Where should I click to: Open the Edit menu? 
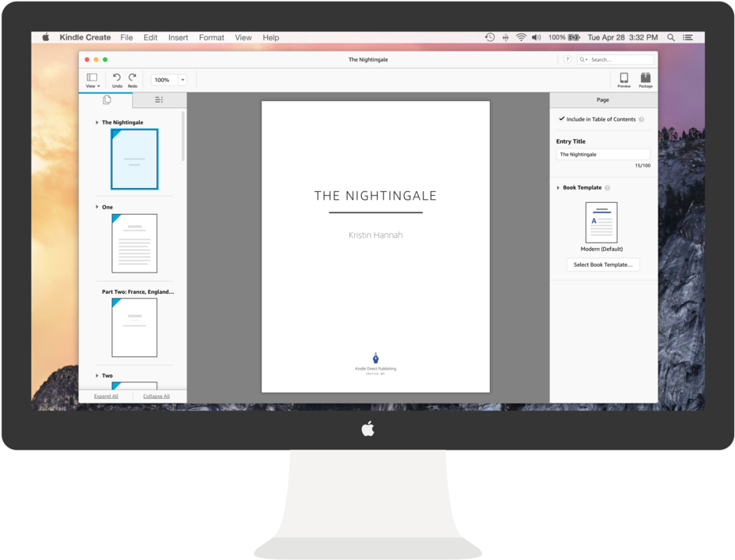[x=150, y=37]
